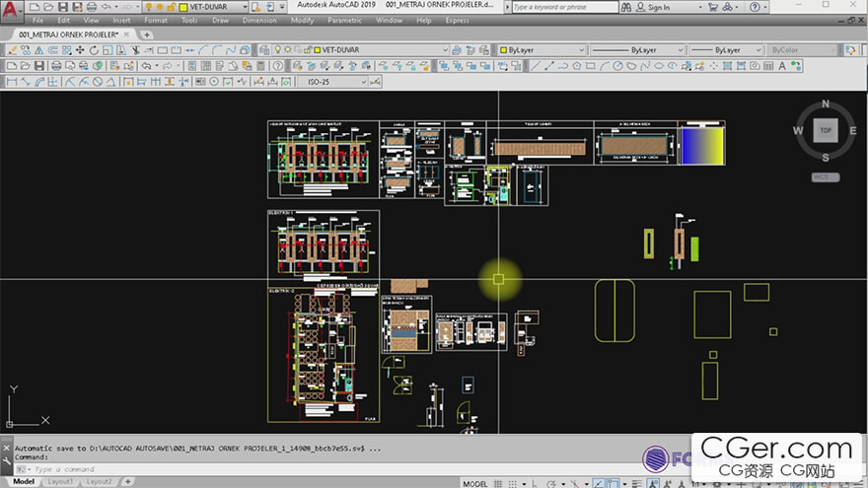Click Sign In to Autodesk account
This screenshot has width=868, height=488.
point(658,7)
